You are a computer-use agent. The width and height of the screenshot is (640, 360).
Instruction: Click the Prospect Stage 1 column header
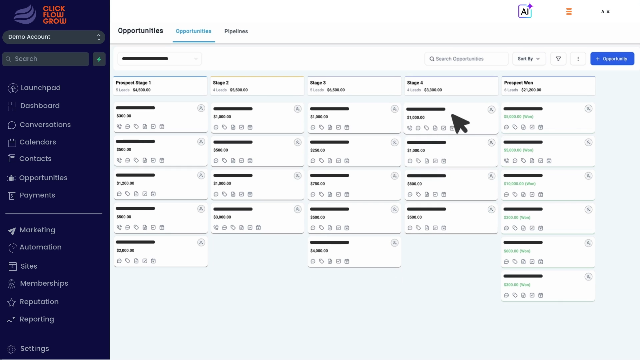tap(160, 86)
